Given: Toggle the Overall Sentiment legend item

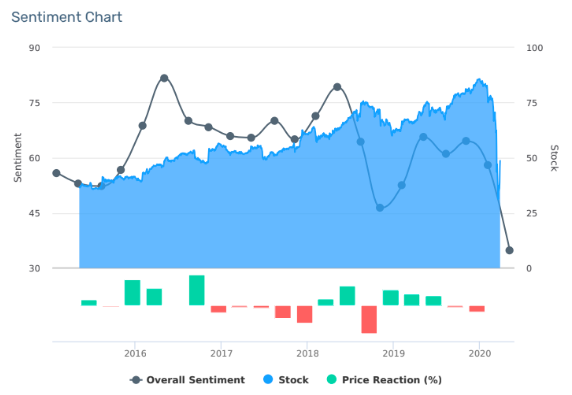Looking at the screenshot, I should point(187,380).
